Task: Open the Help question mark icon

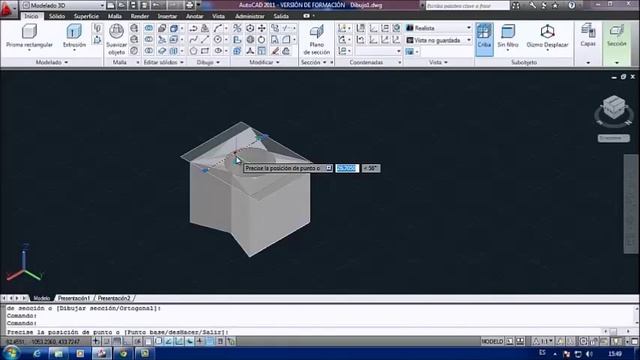Action: [x=571, y=5]
